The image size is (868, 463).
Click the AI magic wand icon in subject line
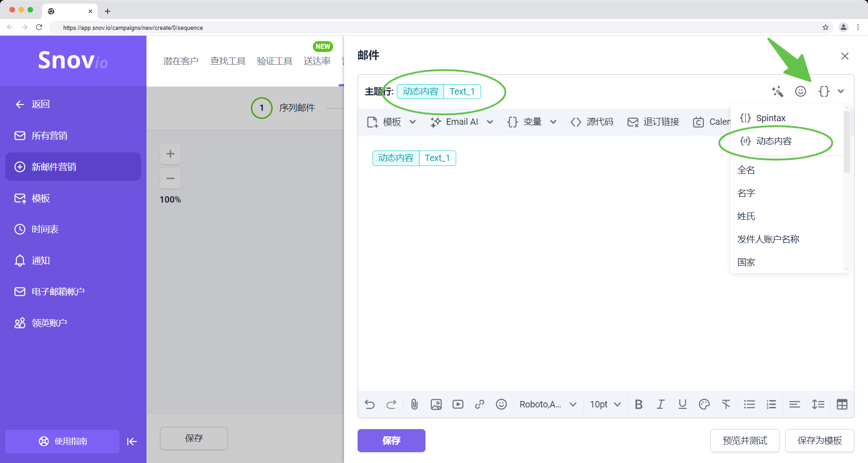(777, 91)
